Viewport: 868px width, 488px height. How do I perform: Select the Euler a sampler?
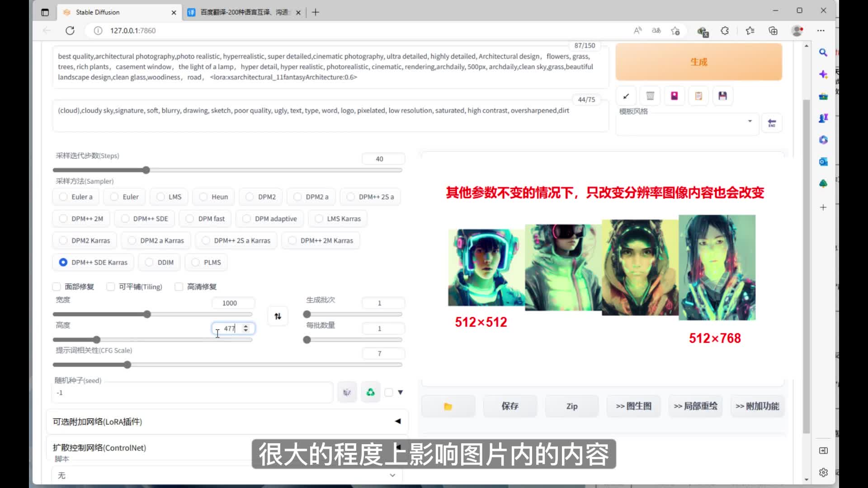coord(63,197)
